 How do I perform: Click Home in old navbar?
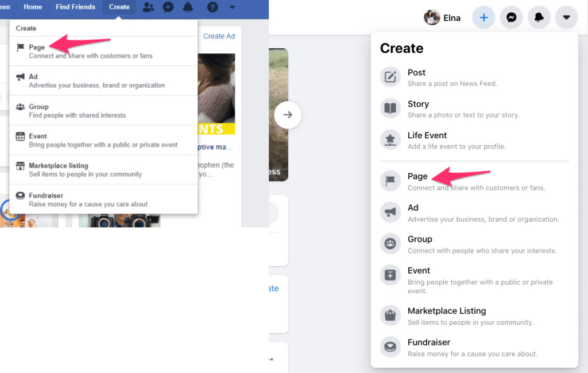tap(33, 7)
